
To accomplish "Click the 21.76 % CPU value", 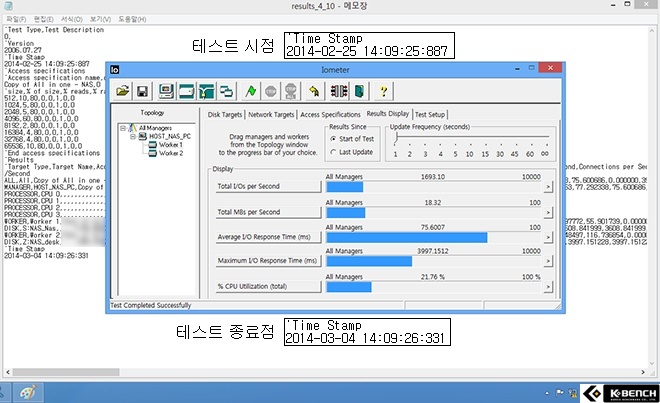I will [x=433, y=277].
